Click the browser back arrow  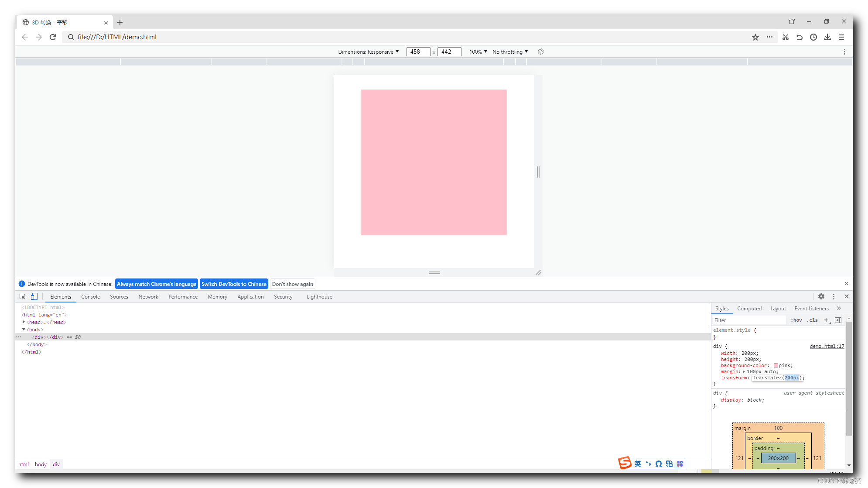25,37
